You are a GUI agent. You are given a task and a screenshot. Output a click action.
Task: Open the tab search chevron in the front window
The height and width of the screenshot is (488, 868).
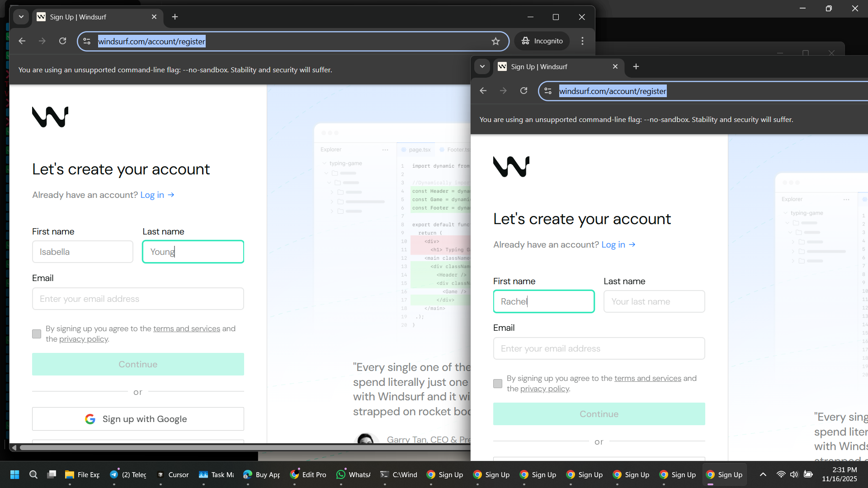click(482, 66)
